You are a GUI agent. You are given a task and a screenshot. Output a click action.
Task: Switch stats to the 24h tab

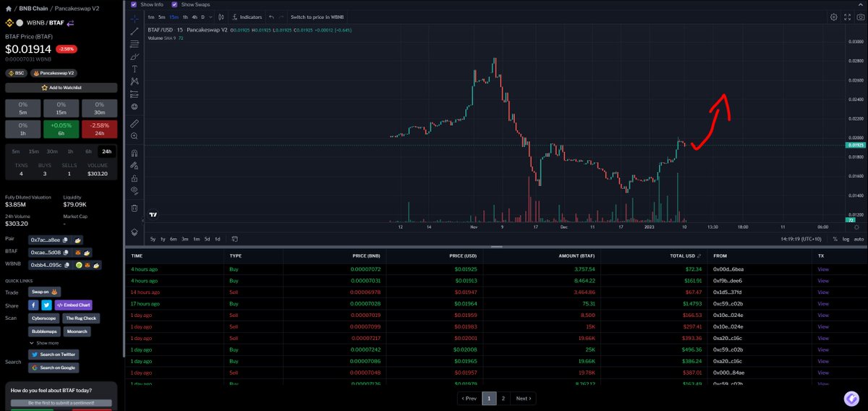[x=107, y=151]
